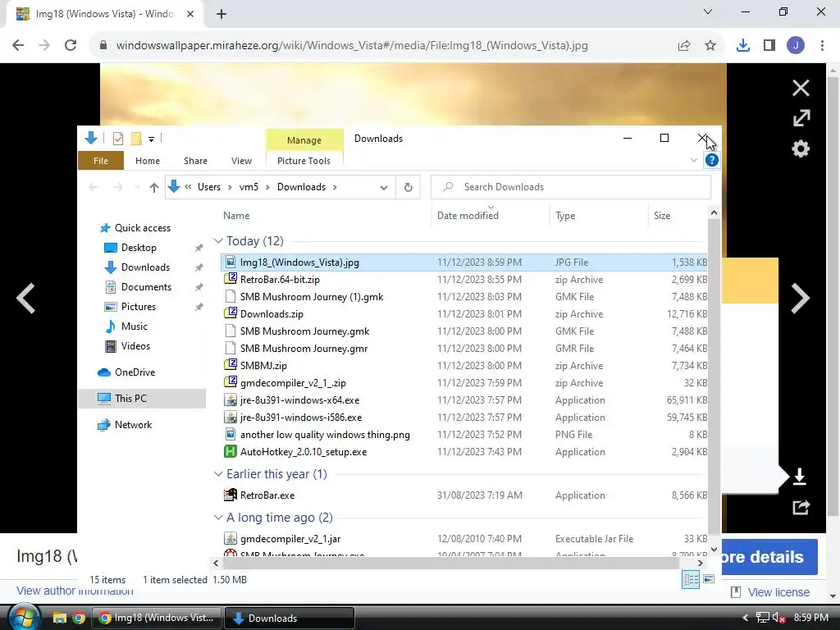Open media viewer settings gear
Screen dimensions: 840x630
point(801,148)
